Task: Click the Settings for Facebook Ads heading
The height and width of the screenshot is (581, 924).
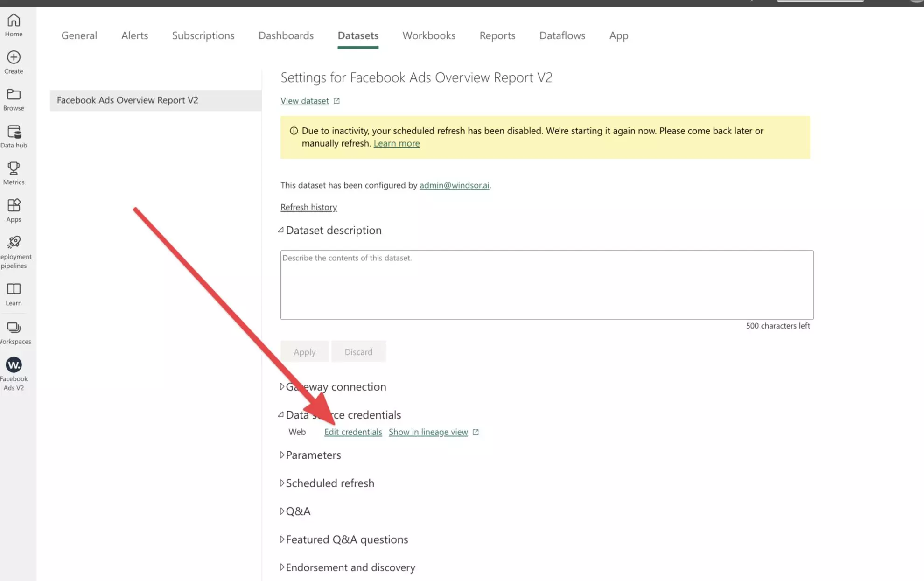Action: point(416,77)
